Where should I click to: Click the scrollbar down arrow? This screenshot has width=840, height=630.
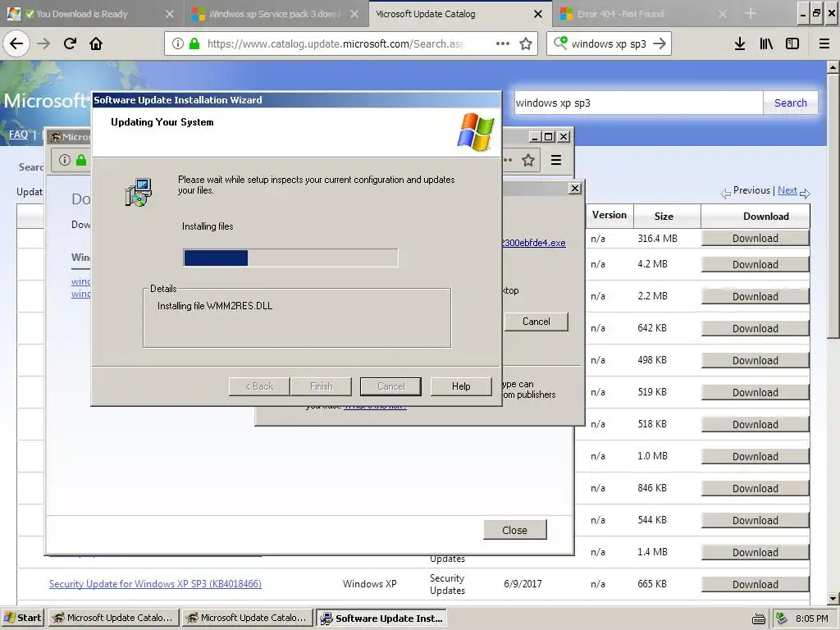[833, 599]
